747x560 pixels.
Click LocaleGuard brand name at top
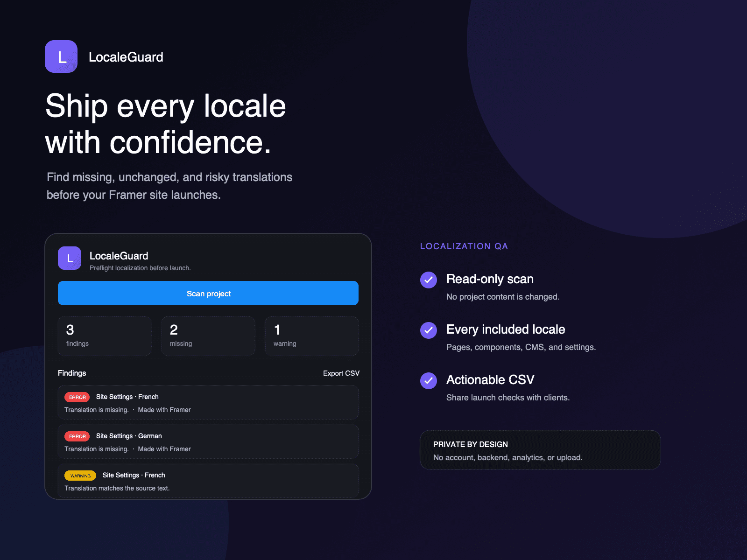[126, 57]
